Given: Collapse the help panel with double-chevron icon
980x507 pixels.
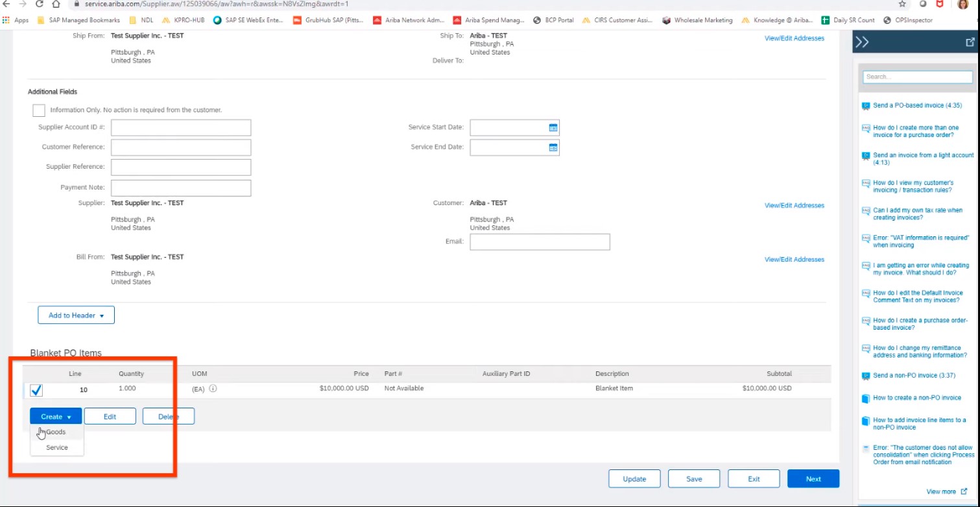Looking at the screenshot, I should tap(862, 42).
